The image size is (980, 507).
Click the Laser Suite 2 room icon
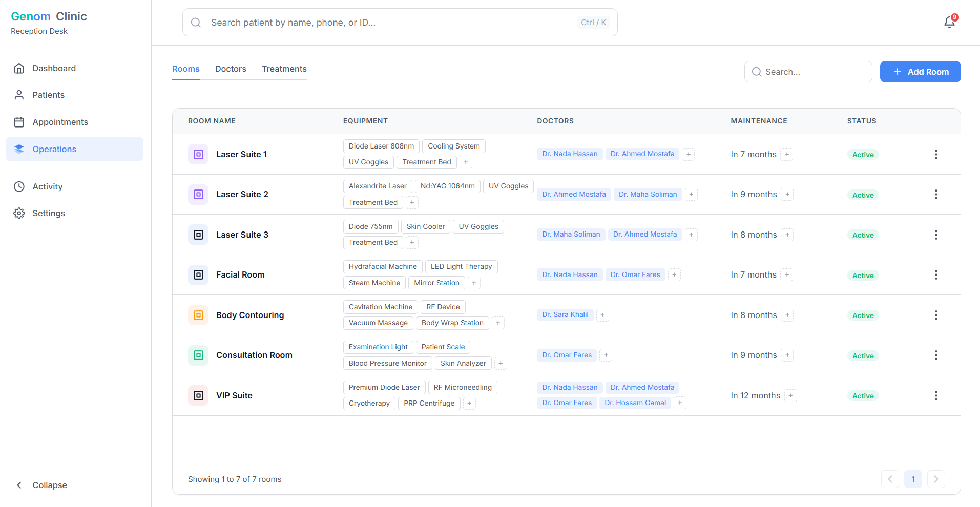click(198, 194)
